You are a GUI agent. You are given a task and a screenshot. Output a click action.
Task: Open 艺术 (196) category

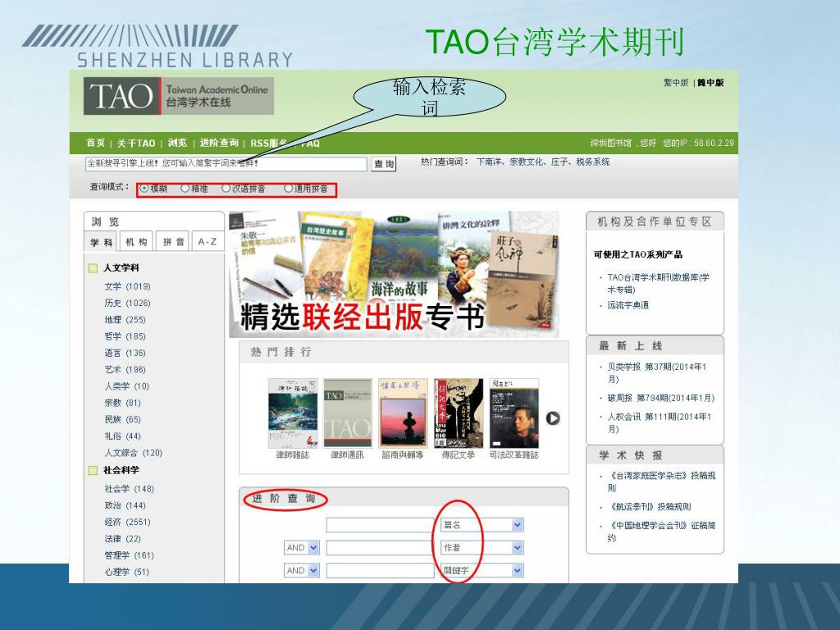point(125,370)
